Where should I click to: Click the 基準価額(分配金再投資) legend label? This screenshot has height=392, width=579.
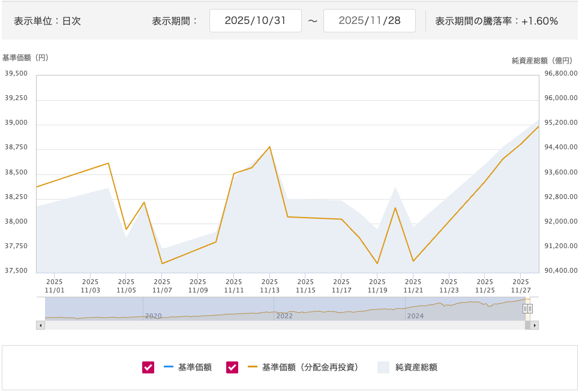coord(310,367)
